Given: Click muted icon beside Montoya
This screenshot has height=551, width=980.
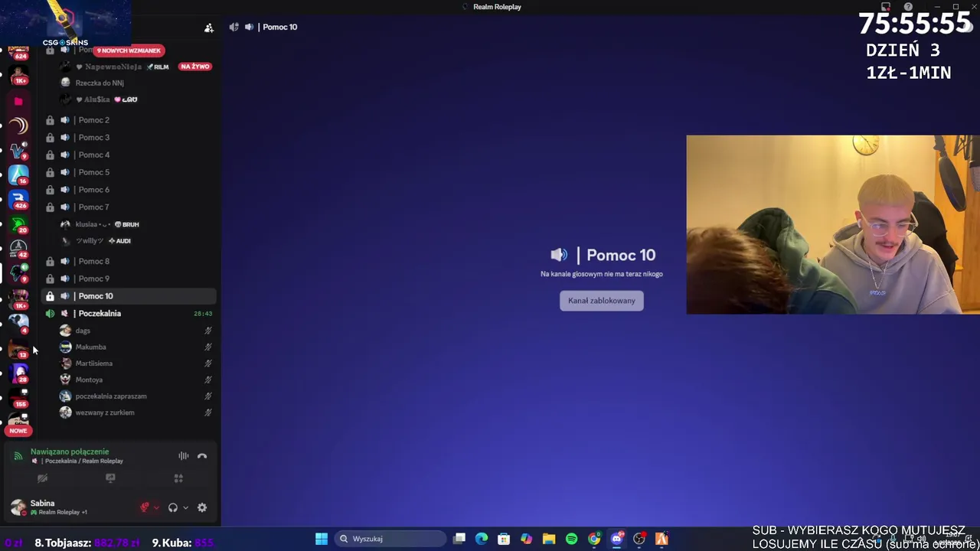Looking at the screenshot, I should coord(207,380).
